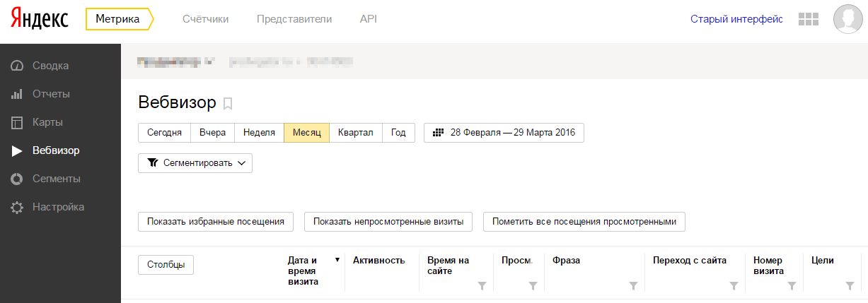
Task: Click the Активность column header
Action: [x=378, y=261]
